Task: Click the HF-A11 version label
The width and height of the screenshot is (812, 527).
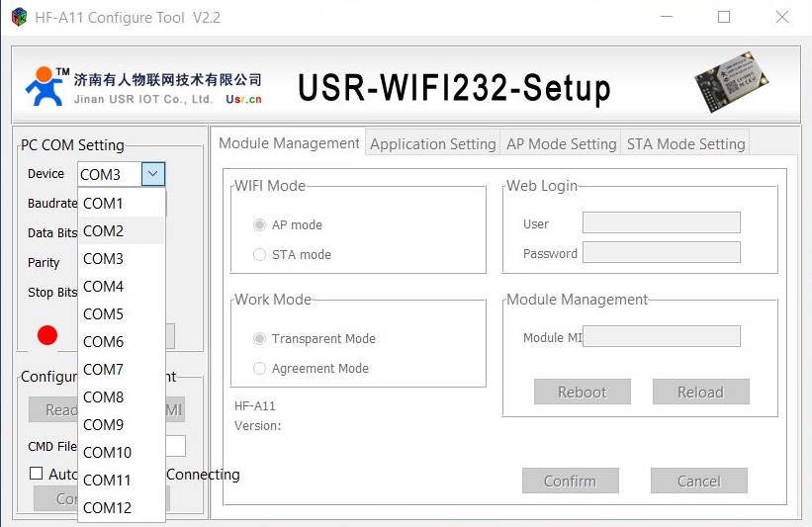Action: coord(255,405)
